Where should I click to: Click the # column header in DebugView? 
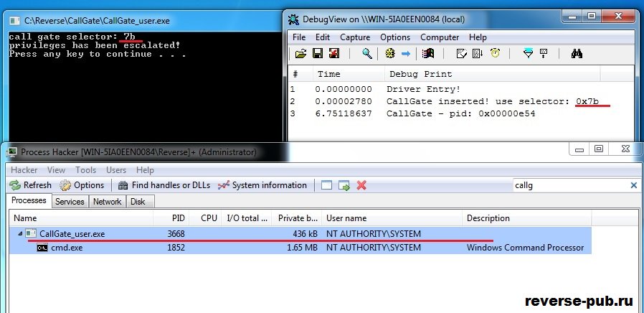(300, 74)
